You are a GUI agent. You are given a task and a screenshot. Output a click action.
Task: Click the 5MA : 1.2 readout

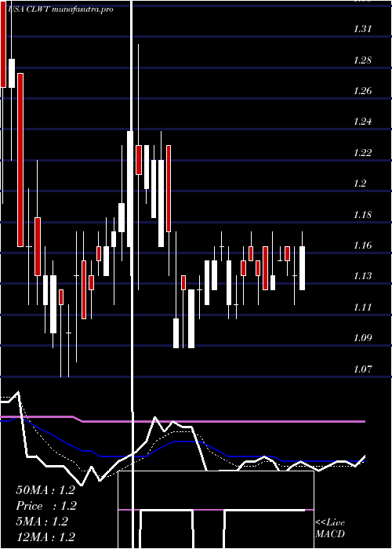click(42, 522)
